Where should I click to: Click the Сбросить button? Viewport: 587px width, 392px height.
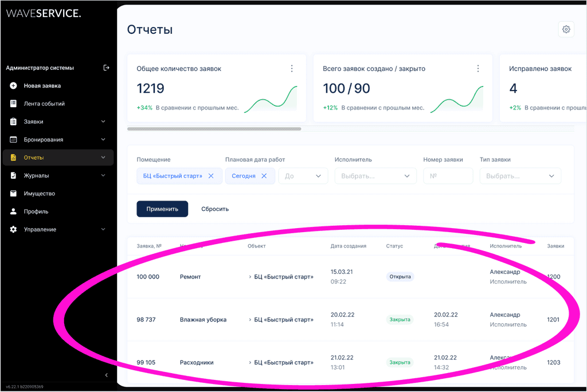pyautogui.click(x=215, y=209)
